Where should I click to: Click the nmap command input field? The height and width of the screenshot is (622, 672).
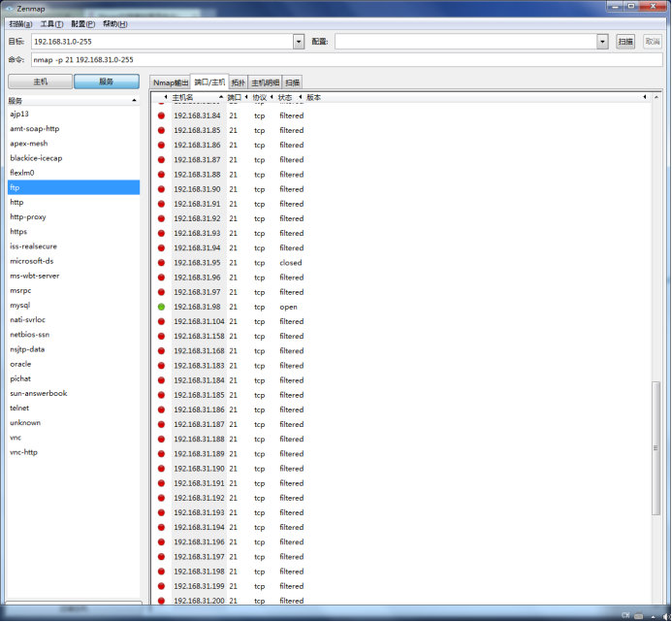(x=347, y=59)
